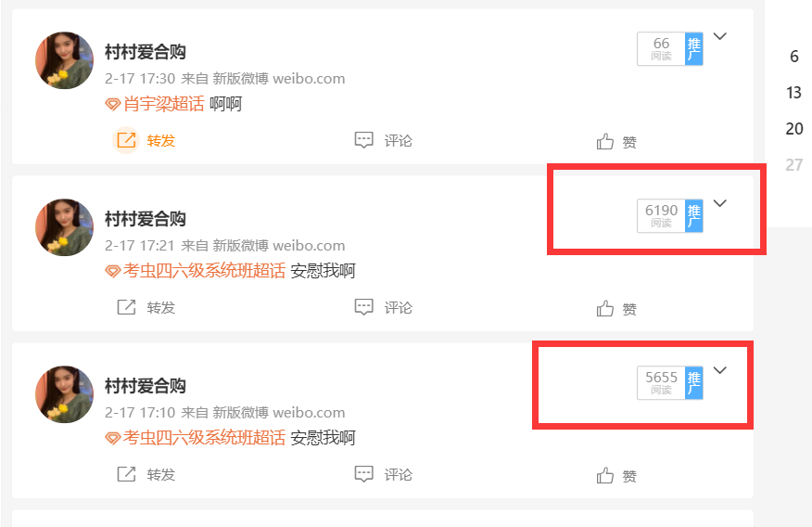This screenshot has height=527, width=812.
Task: Like the 17:10 post via the thumbs-up icon
Action: pos(605,475)
